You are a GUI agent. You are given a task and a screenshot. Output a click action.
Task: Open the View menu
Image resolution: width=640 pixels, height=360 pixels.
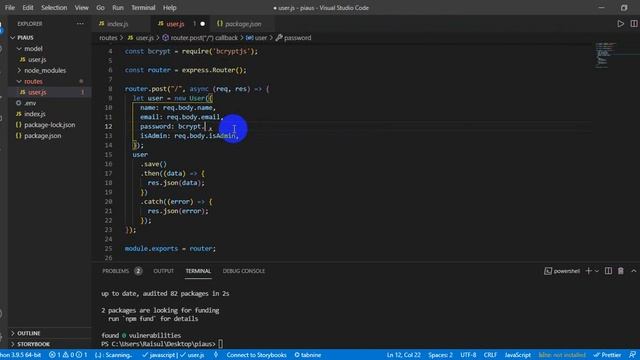[82, 8]
